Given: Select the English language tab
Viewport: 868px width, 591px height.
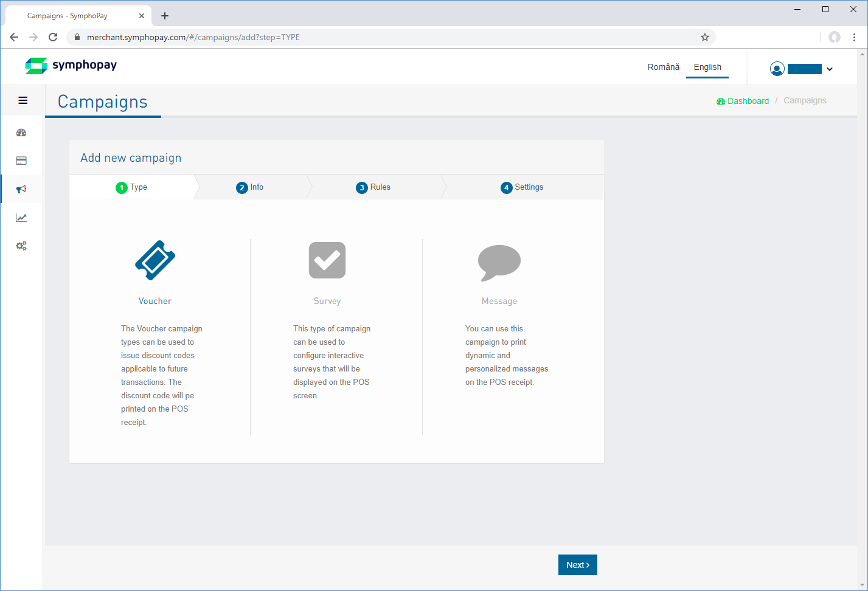Looking at the screenshot, I should 707,67.
